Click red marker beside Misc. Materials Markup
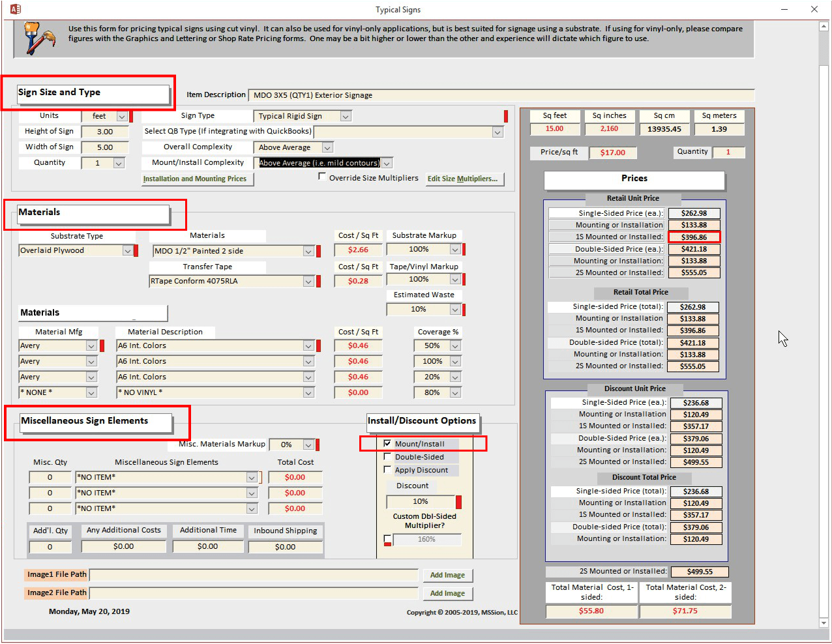 (318, 445)
